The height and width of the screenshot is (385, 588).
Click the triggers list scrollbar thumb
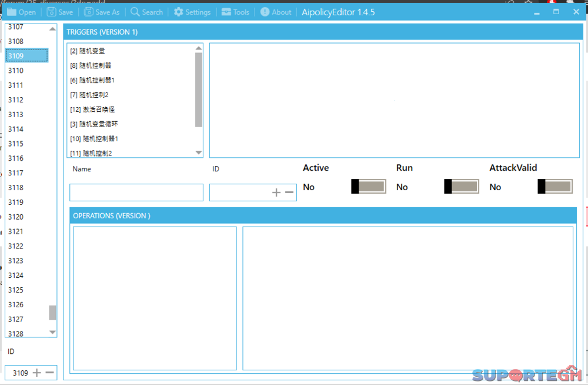tap(199, 88)
